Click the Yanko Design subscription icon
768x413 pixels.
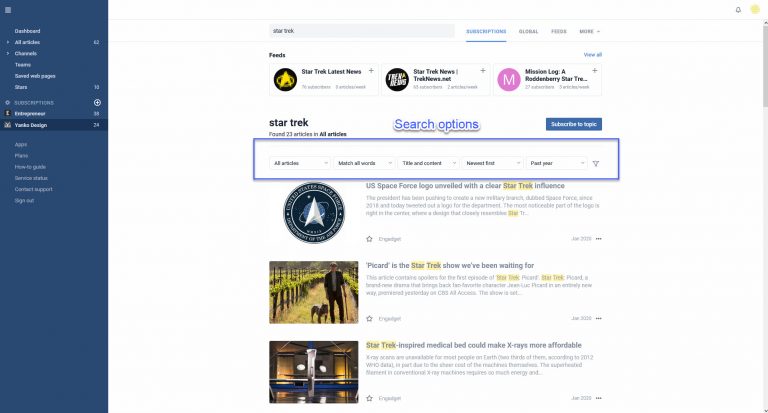pyautogui.click(x=7, y=125)
